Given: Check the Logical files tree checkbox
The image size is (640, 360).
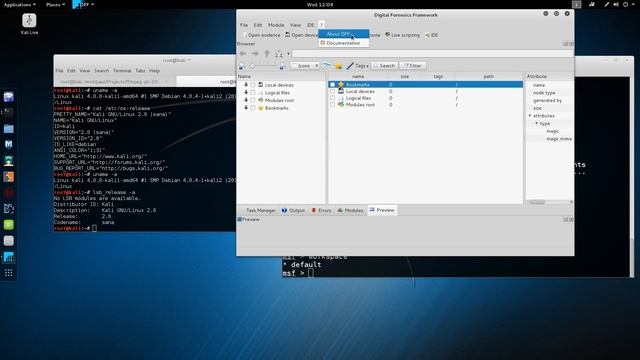Looking at the screenshot, I should tap(253, 93).
